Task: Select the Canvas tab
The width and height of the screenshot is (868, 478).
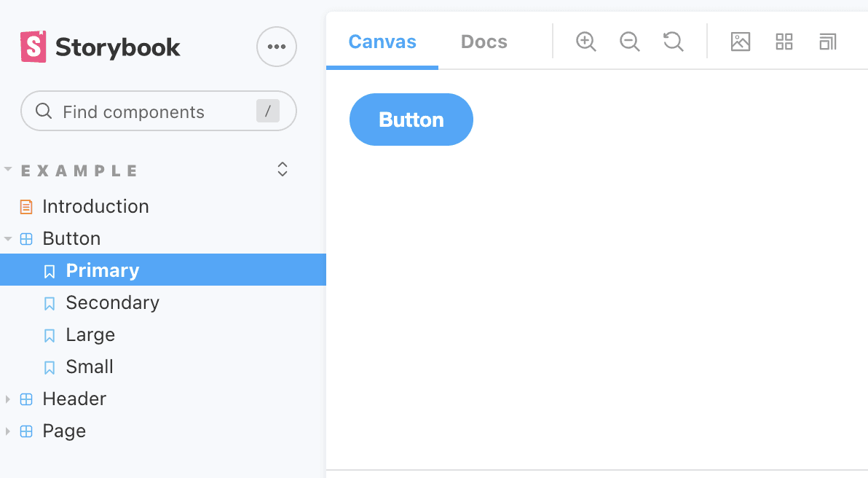Action: [382, 42]
